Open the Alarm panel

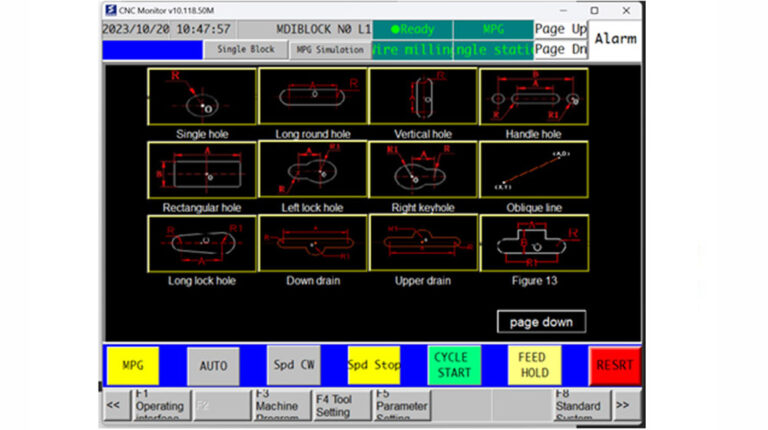pyautogui.click(x=616, y=39)
